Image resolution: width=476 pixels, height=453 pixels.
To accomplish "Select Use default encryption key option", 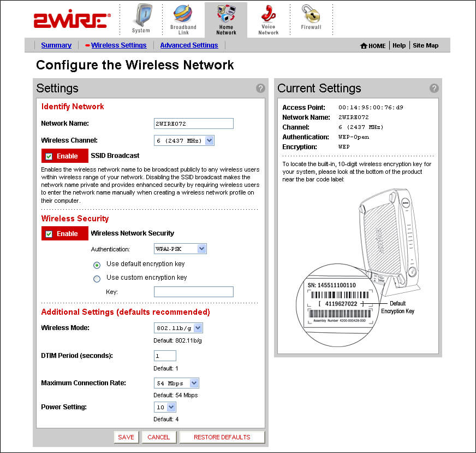I will pyautogui.click(x=97, y=265).
